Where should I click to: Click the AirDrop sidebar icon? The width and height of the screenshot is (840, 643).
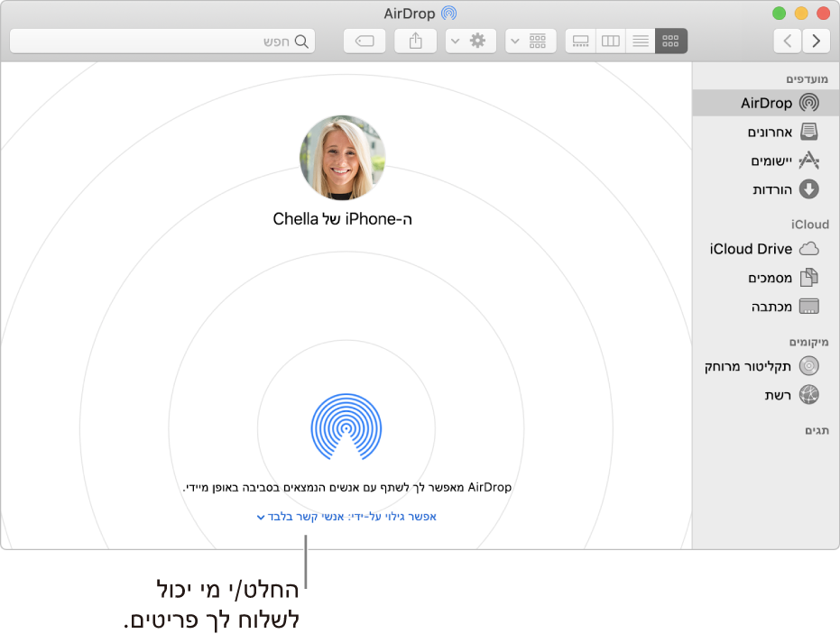[x=809, y=103]
